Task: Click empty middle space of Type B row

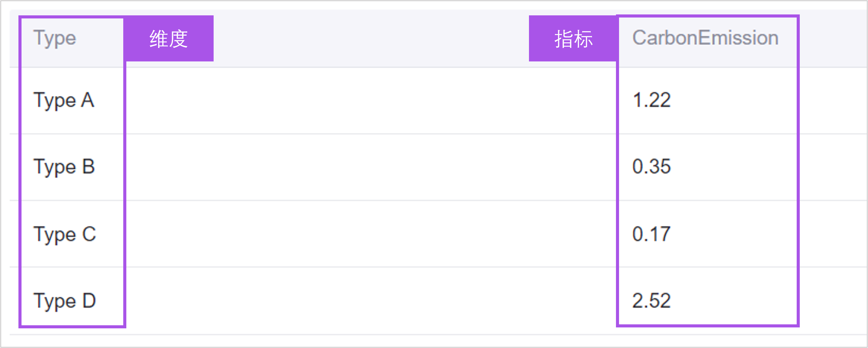Action: [x=371, y=167]
